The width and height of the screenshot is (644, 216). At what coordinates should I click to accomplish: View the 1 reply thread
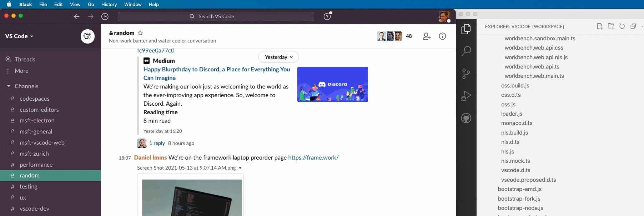[x=157, y=143]
